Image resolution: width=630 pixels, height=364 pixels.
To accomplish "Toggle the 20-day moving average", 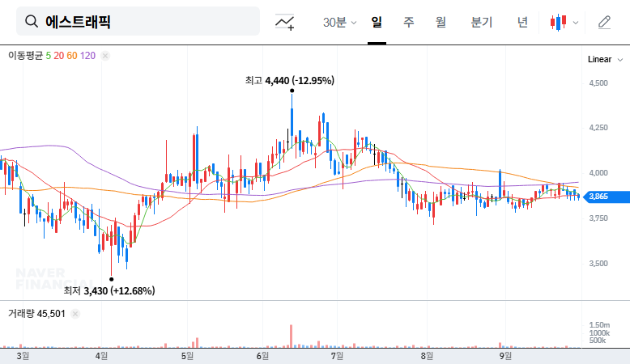I will (x=58, y=56).
